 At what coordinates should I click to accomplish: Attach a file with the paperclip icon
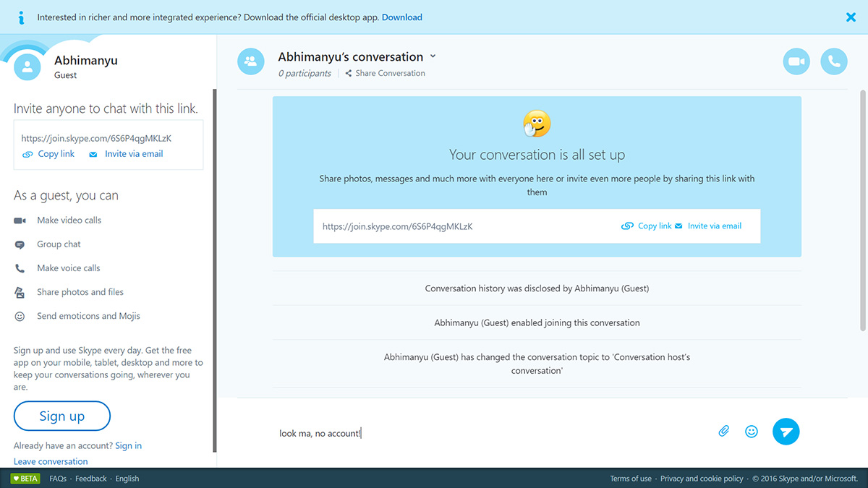coord(723,432)
